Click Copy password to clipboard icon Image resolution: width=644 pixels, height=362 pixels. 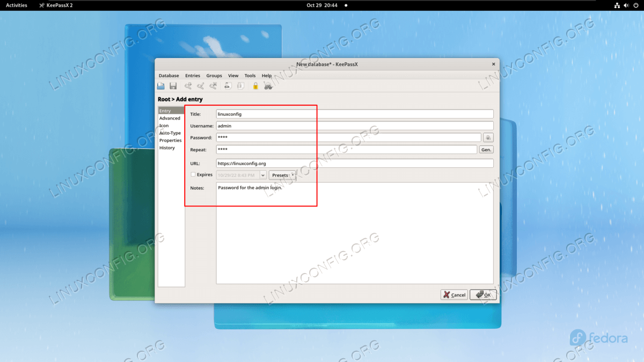[x=240, y=86]
